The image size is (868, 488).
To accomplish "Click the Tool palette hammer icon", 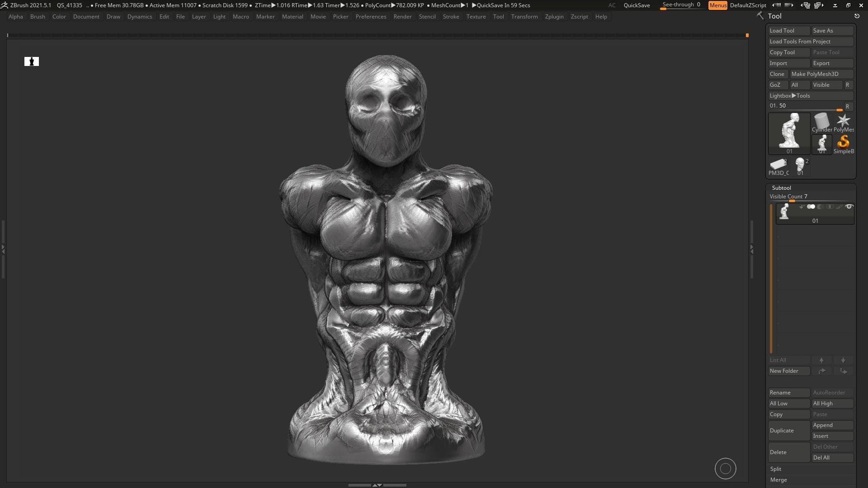I will pyautogui.click(x=760, y=16).
